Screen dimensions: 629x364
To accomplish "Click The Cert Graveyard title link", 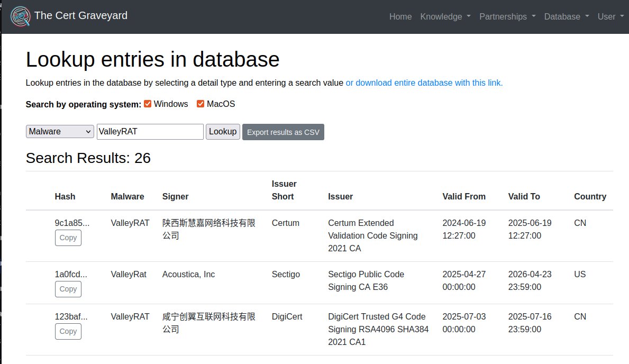I will [x=80, y=16].
